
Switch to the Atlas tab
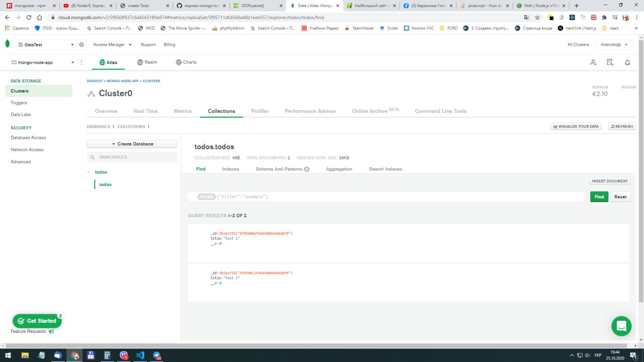tap(108, 62)
